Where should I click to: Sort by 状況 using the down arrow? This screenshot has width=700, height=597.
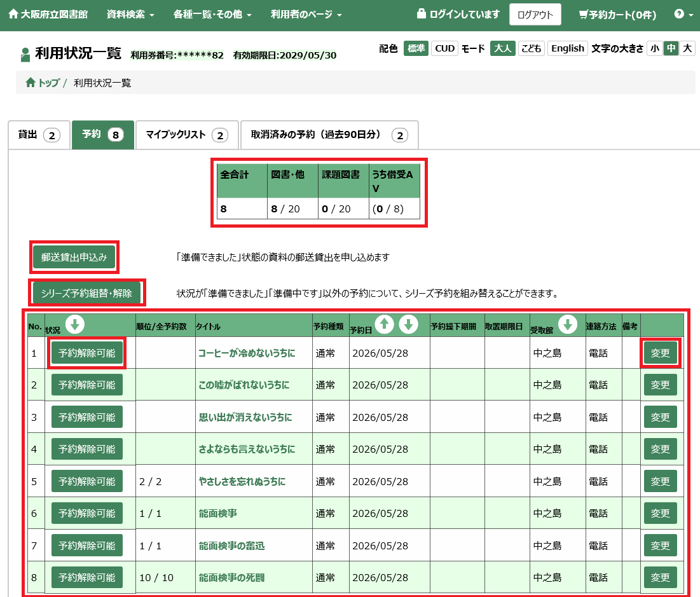75,325
